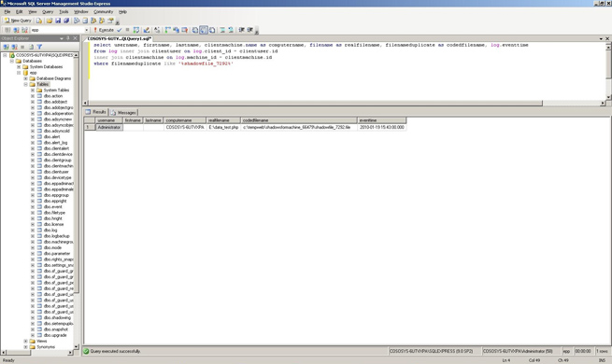Click the Connect icon in Object Explorer
612x364 pixels.
coord(6,47)
